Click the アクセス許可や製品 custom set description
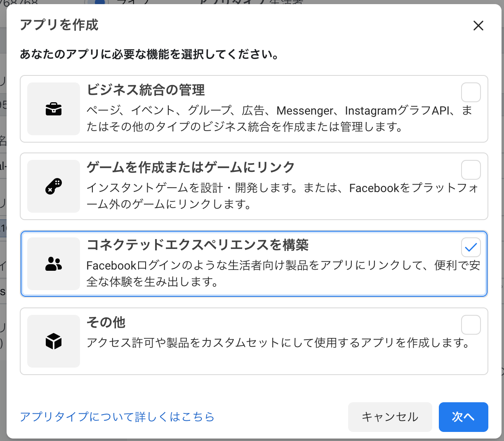 click(278, 343)
